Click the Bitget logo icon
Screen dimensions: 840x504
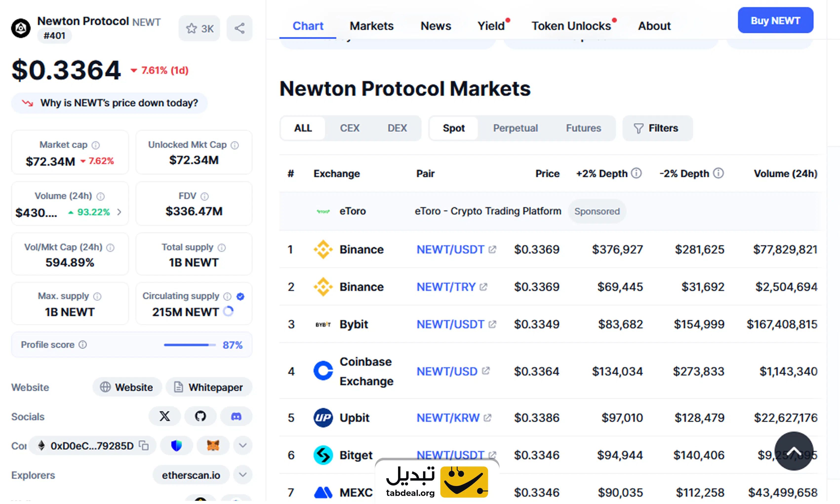coord(323,455)
